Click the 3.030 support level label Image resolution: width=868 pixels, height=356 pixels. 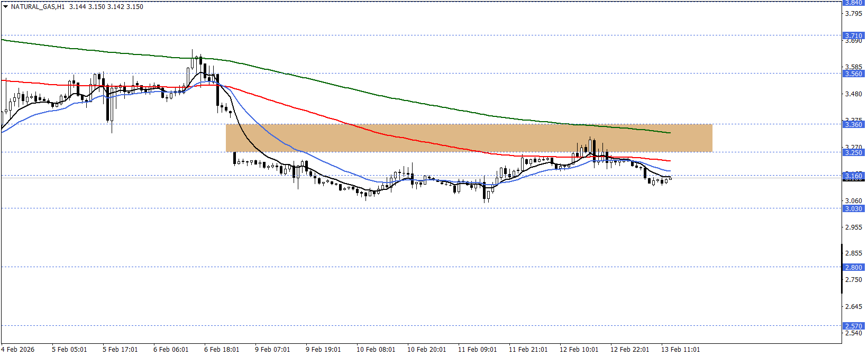coord(853,208)
